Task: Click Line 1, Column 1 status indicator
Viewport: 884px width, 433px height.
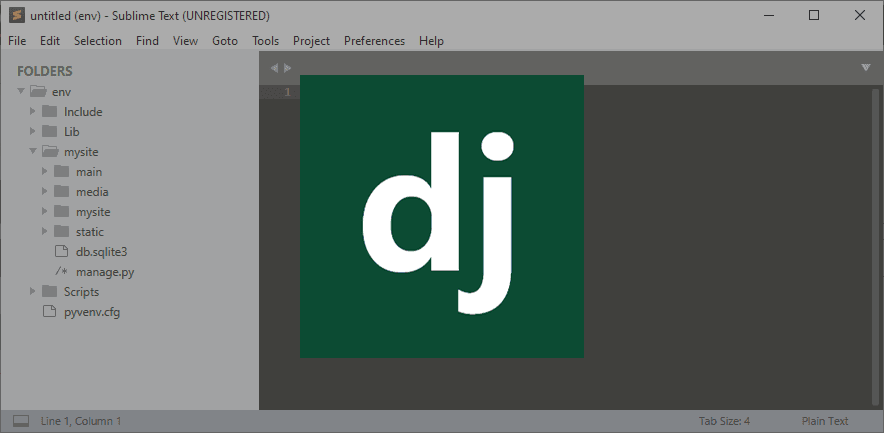Action: coord(81,421)
